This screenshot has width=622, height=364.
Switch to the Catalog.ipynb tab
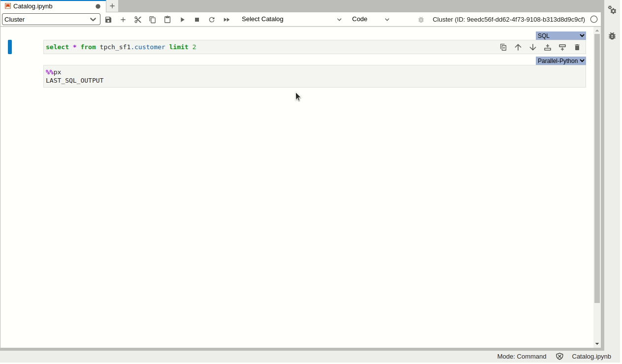(33, 6)
